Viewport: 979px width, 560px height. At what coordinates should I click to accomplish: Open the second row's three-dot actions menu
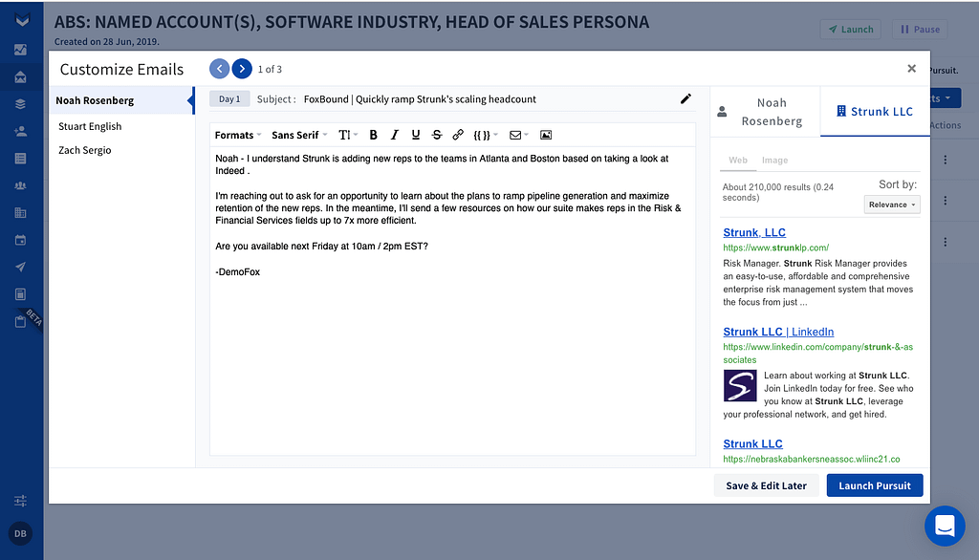(x=946, y=201)
